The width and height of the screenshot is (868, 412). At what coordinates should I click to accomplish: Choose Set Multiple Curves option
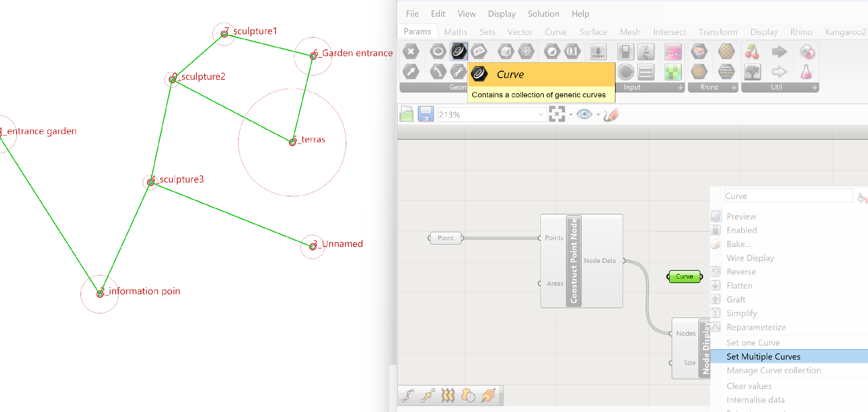[763, 357]
